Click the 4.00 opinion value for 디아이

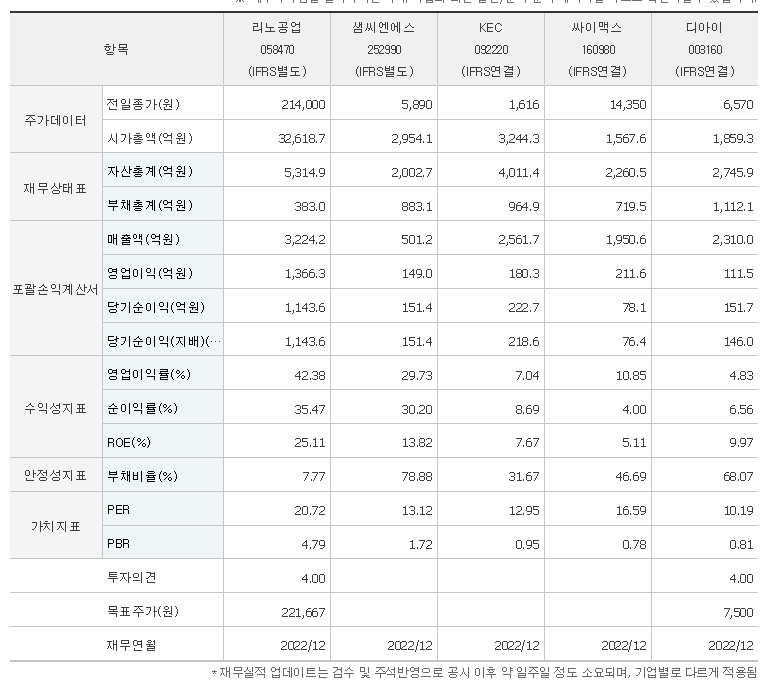tap(741, 579)
